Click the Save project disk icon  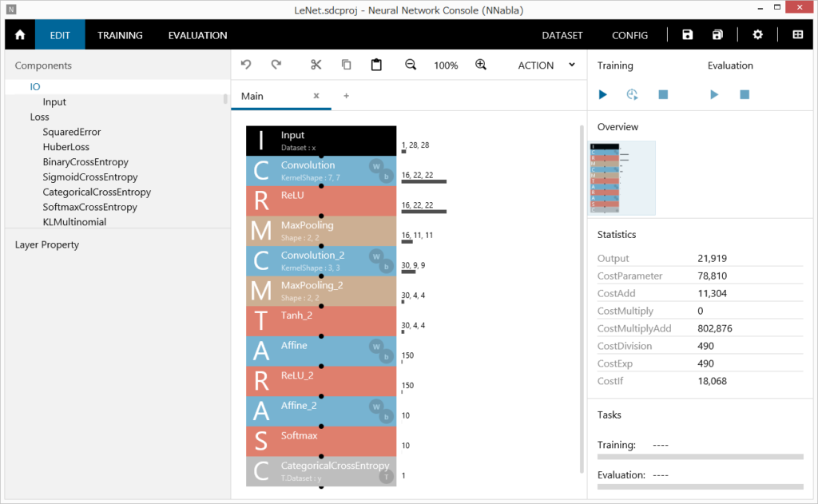tap(688, 35)
